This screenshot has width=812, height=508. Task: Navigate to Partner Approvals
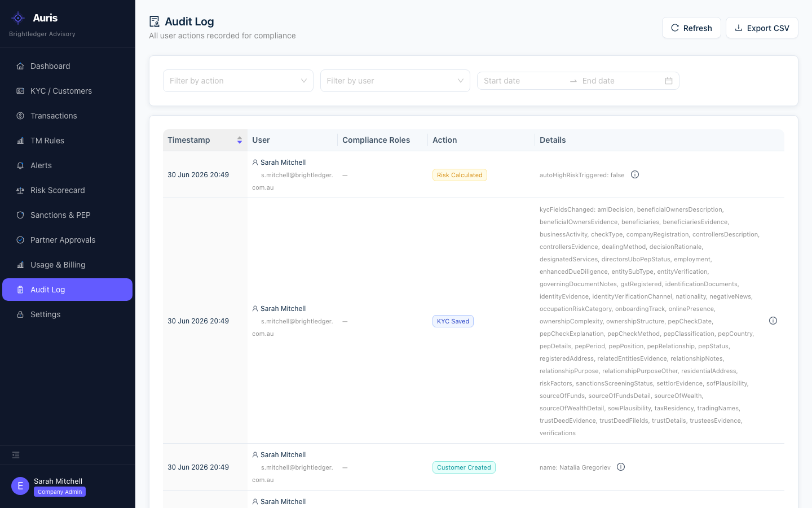(x=67, y=240)
